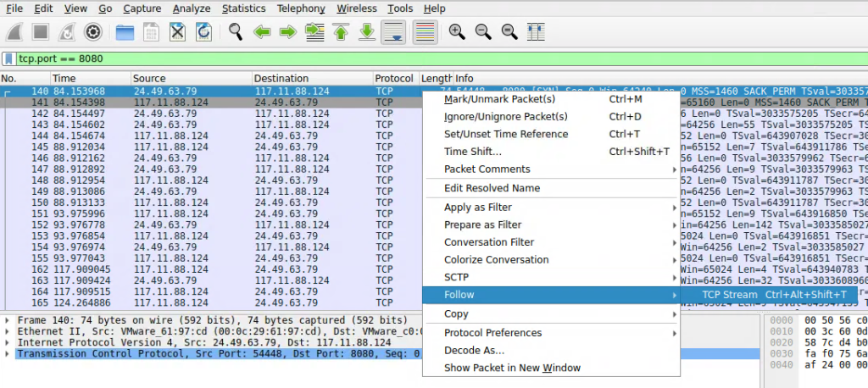Click the find packet magnifier icon
Image resolution: width=868 pixels, height=388 pixels.
click(236, 32)
